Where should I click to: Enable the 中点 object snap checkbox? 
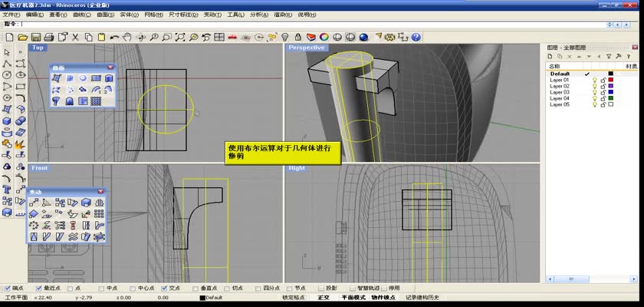tap(103, 289)
